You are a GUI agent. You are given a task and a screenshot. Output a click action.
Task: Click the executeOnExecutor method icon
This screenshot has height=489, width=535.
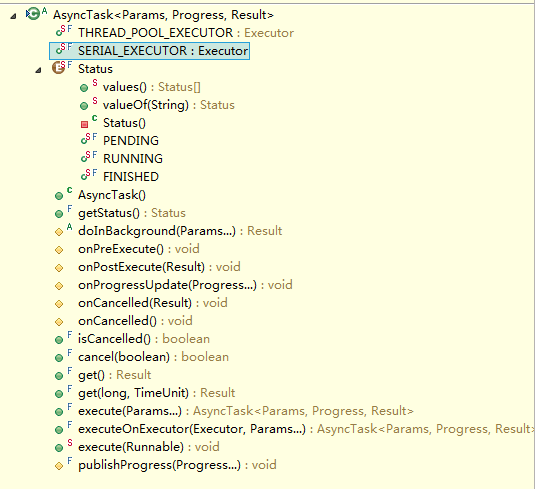[63, 428]
